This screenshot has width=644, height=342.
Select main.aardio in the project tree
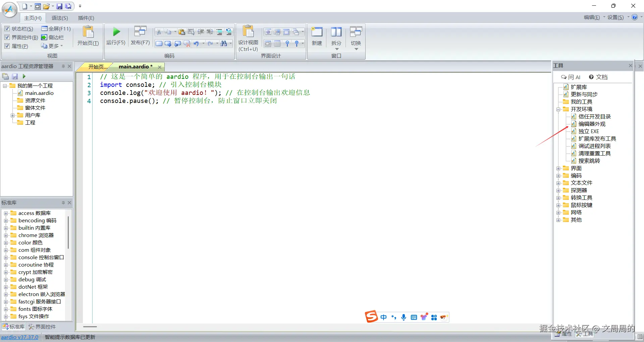click(39, 93)
